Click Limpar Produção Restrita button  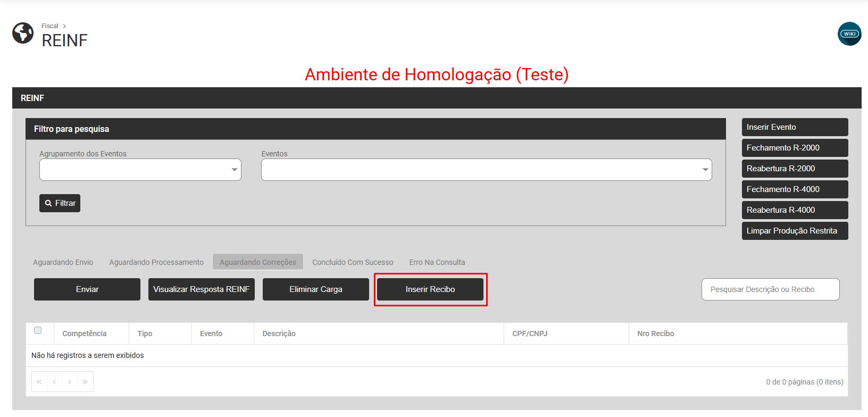[795, 231]
